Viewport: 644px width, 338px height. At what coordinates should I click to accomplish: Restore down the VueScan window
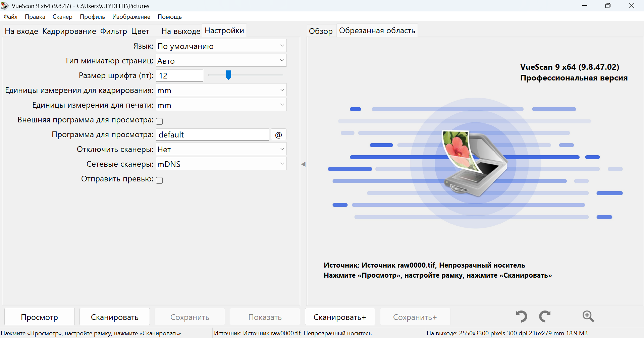click(608, 6)
